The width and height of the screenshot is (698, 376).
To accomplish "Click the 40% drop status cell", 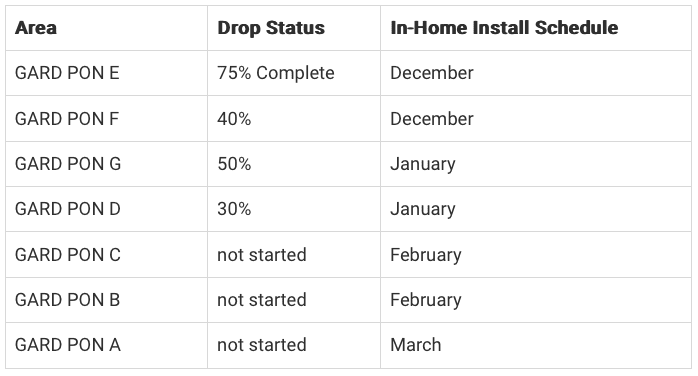I will point(234,119).
